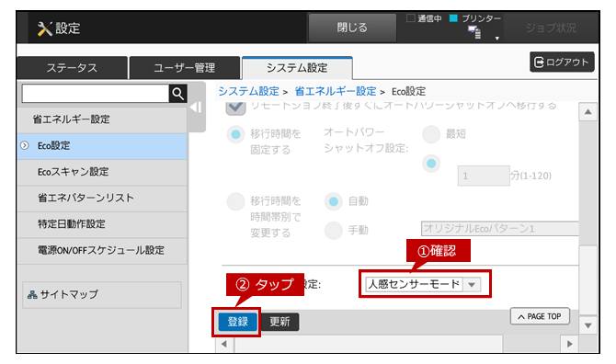Collapse the sidebar with the arrow handle
Screen dimensions: 616x364
[196, 108]
